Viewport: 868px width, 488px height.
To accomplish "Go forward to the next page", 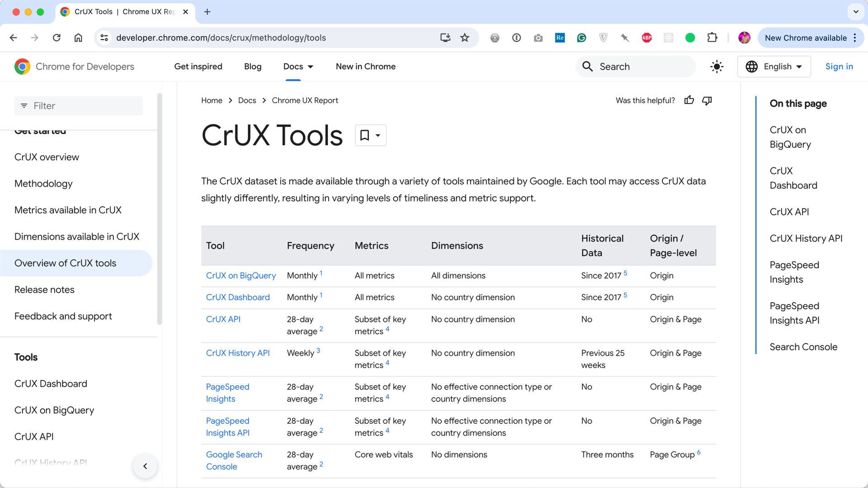I will point(35,38).
